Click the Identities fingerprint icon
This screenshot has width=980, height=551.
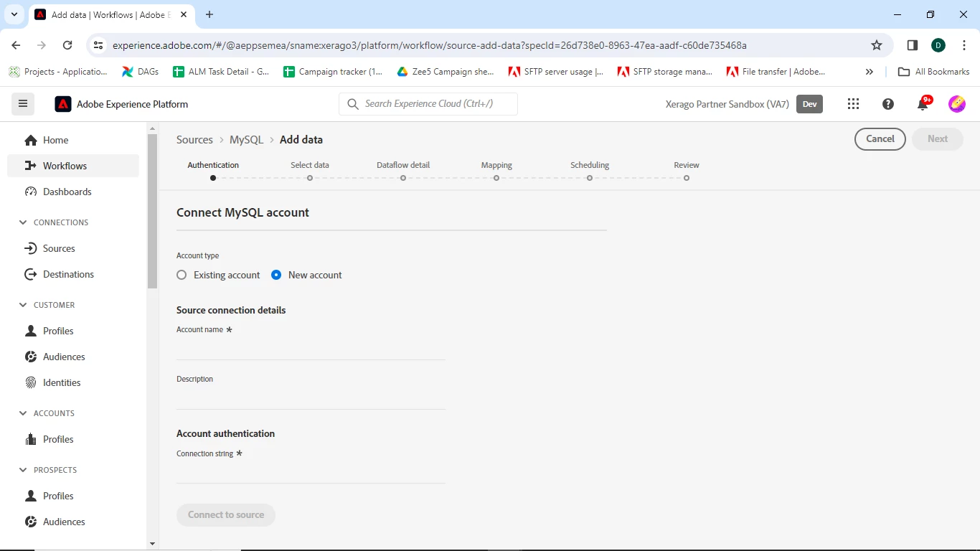pos(31,382)
